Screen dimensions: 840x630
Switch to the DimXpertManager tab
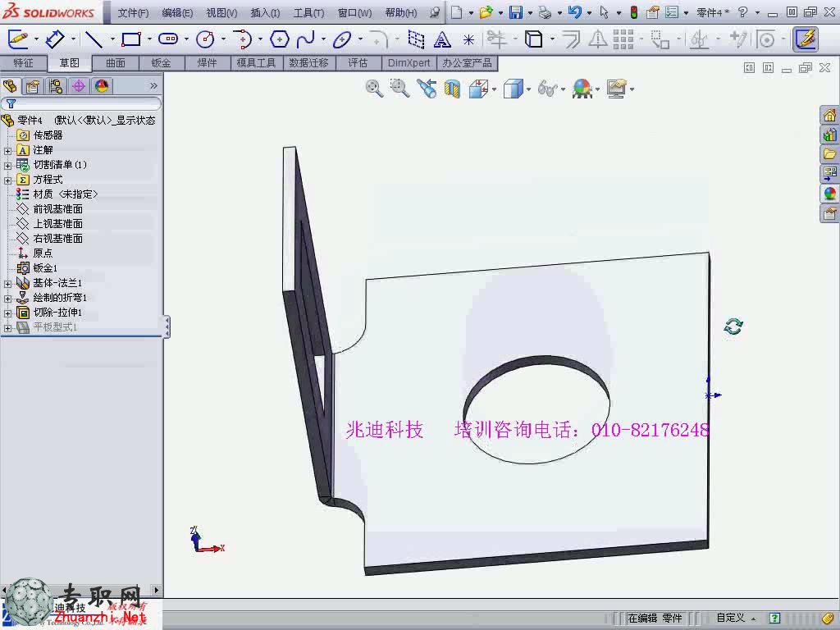click(x=79, y=85)
